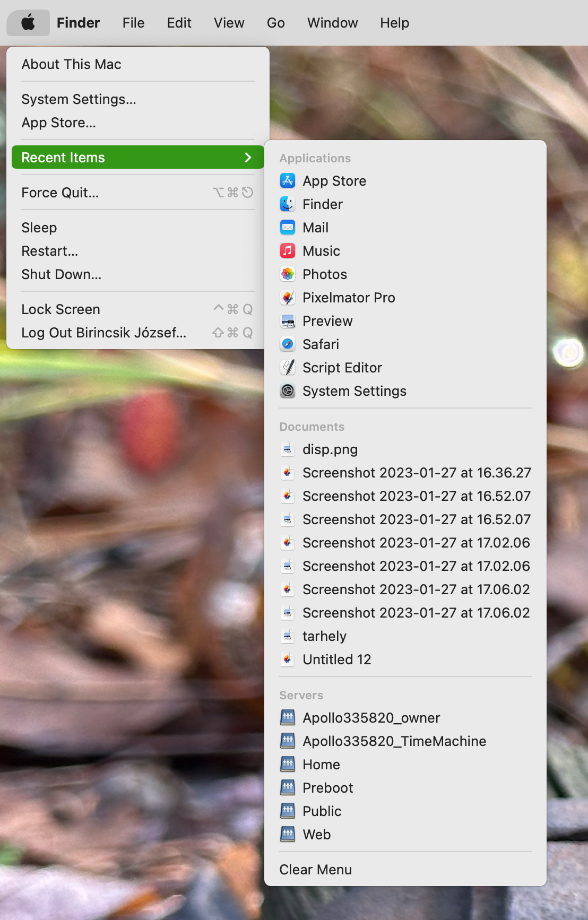The width and height of the screenshot is (588, 920).
Task: Open App Store from recent applications
Action: (405, 181)
